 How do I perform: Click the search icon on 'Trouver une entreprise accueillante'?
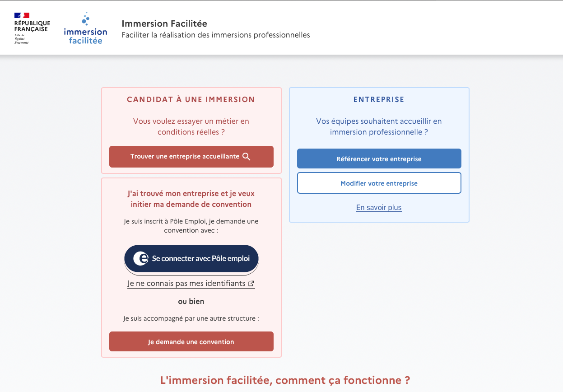point(247,156)
